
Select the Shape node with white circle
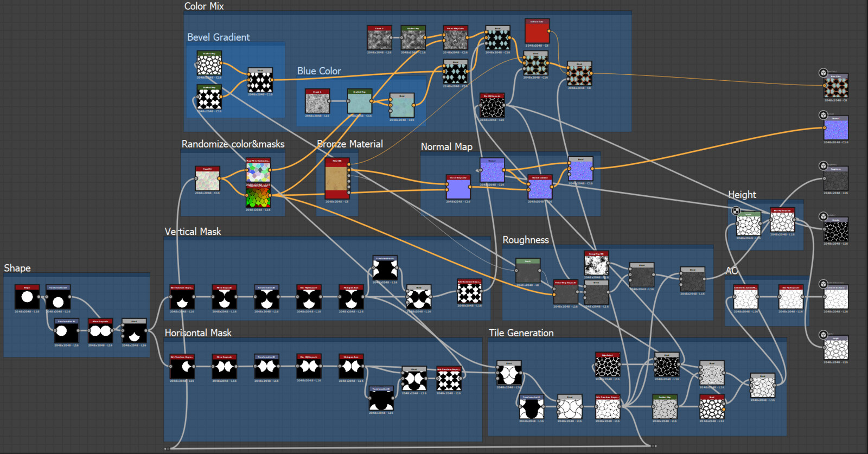click(x=27, y=298)
